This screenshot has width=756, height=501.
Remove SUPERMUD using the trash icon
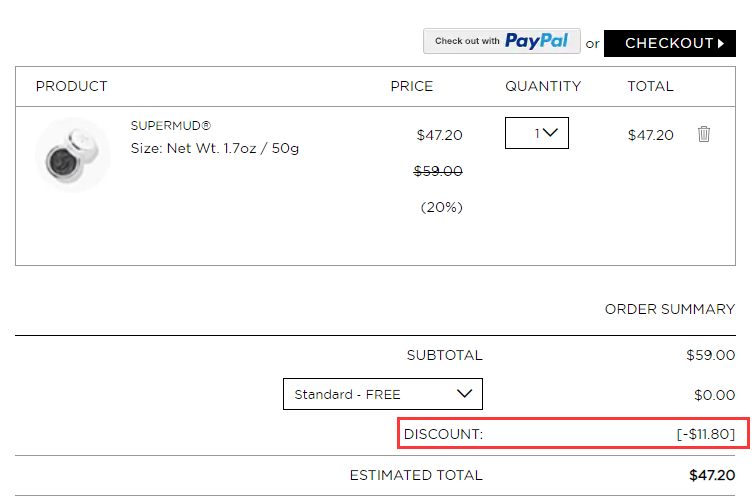point(703,134)
